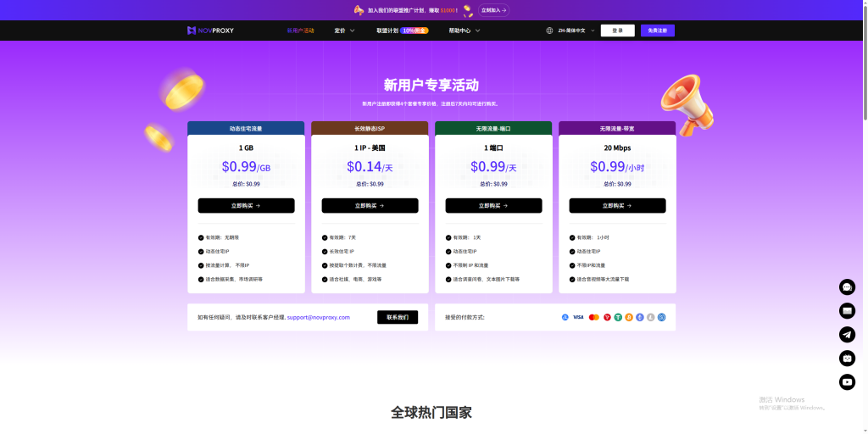868x434 pixels.
Task: Select the 新用户活动 nav item
Action: coord(300,31)
